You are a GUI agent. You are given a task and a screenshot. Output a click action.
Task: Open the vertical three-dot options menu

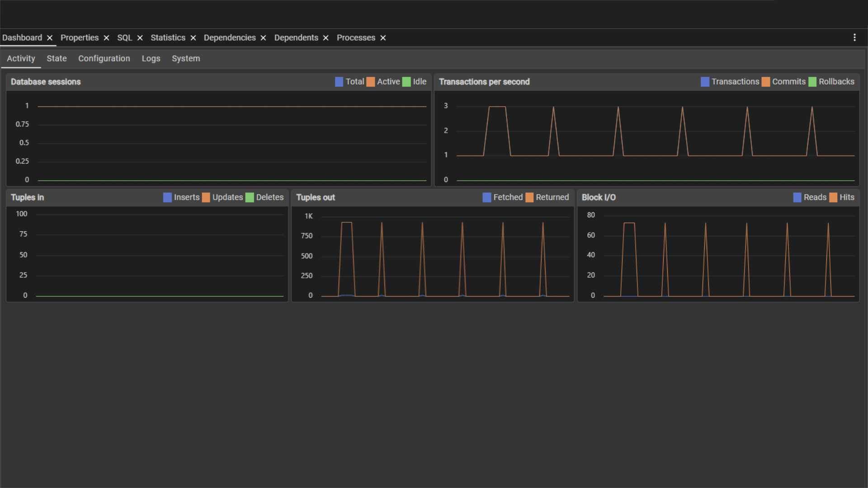point(854,38)
